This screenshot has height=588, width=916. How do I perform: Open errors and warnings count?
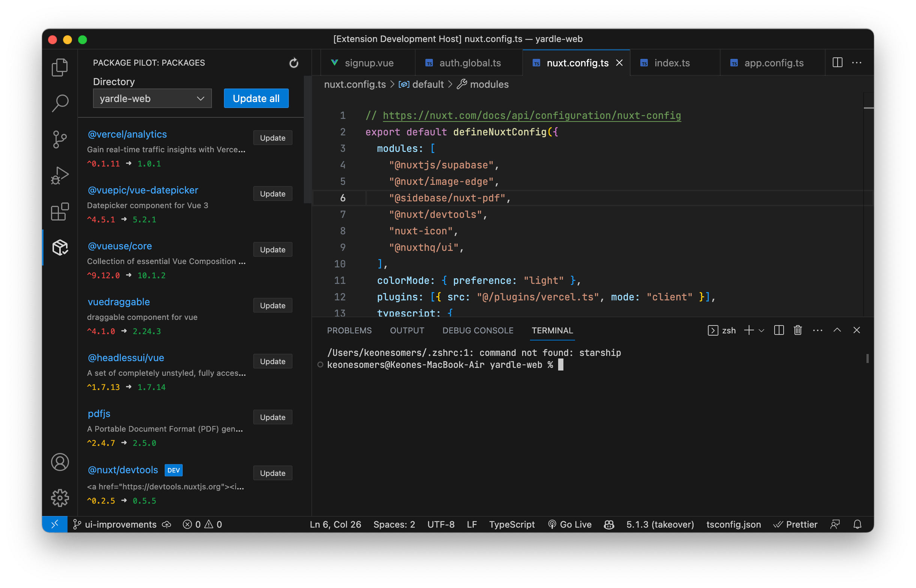click(x=202, y=525)
